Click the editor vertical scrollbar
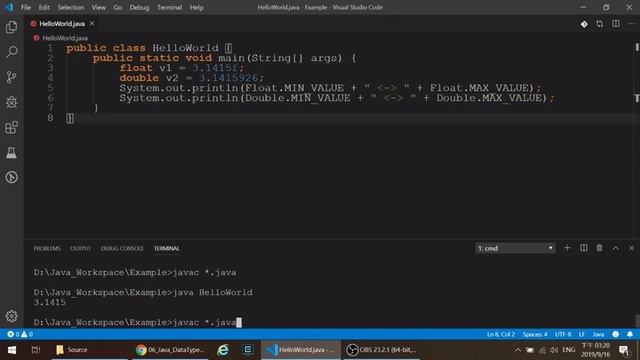This screenshot has width=640, height=360. 637,139
